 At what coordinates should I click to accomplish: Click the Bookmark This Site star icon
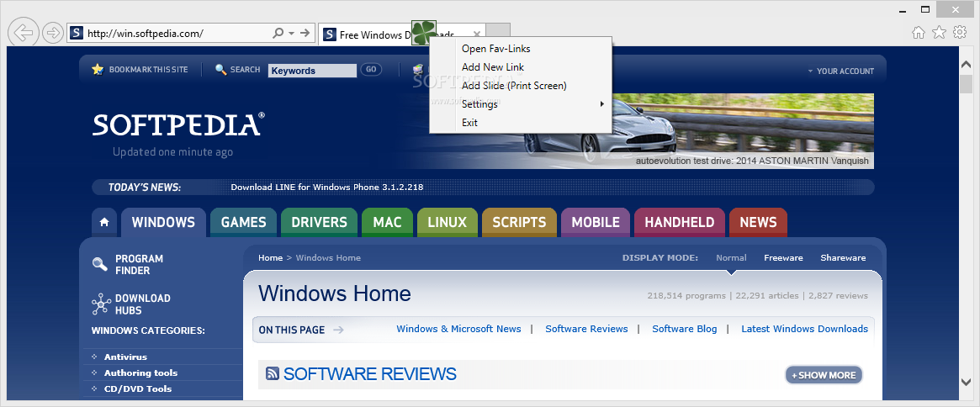(x=98, y=70)
